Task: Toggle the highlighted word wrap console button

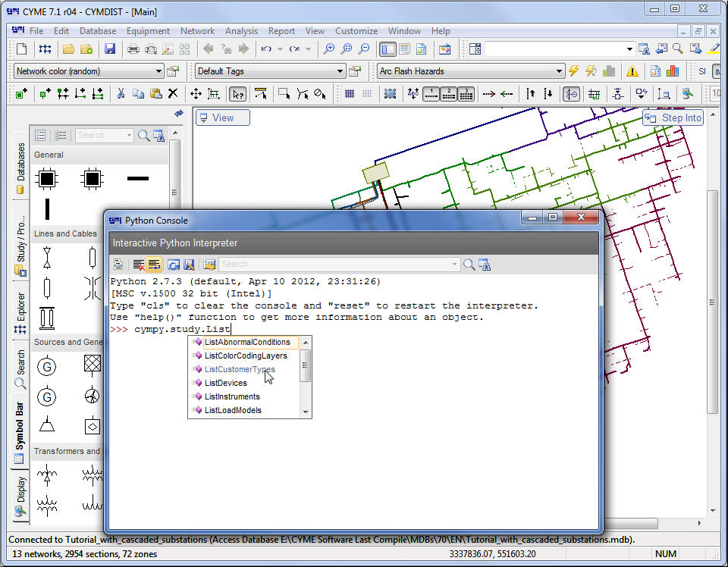Action: coord(154,265)
